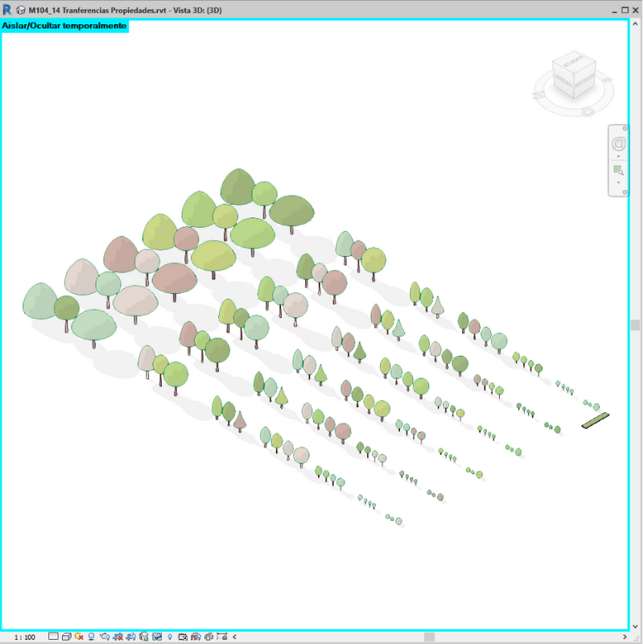Expand the dropdown arrow below Zoom Region
This screenshot has width=644, height=644.
coord(618,183)
